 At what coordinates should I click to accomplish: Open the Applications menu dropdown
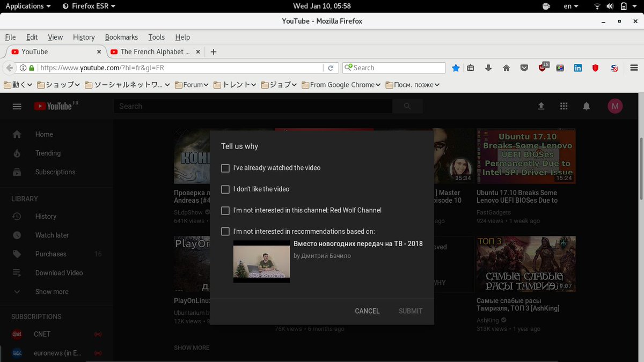tap(28, 6)
